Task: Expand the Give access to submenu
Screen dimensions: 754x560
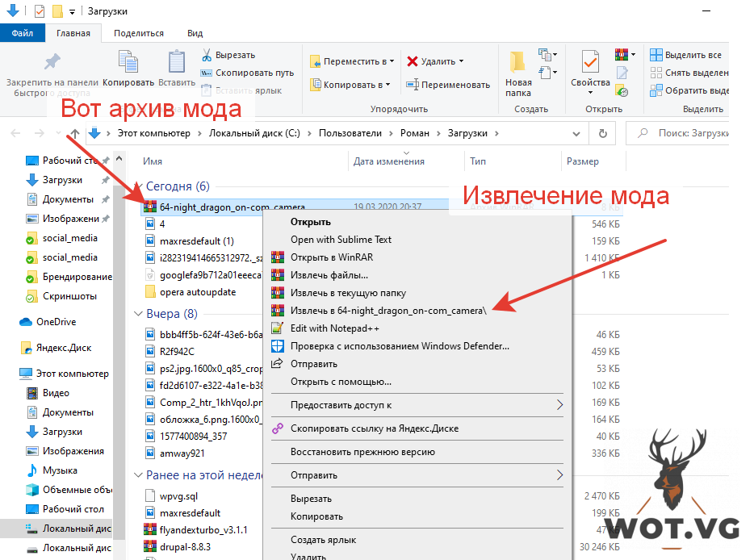Action: (x=417, y=405)
